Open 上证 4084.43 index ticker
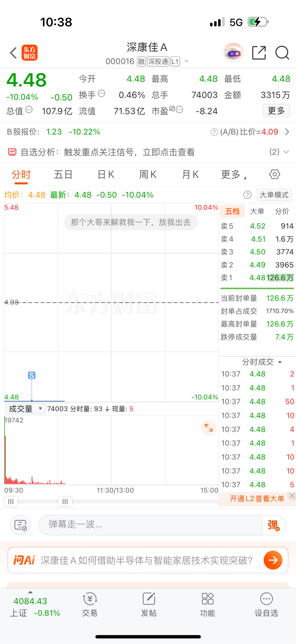 point(35,607)
